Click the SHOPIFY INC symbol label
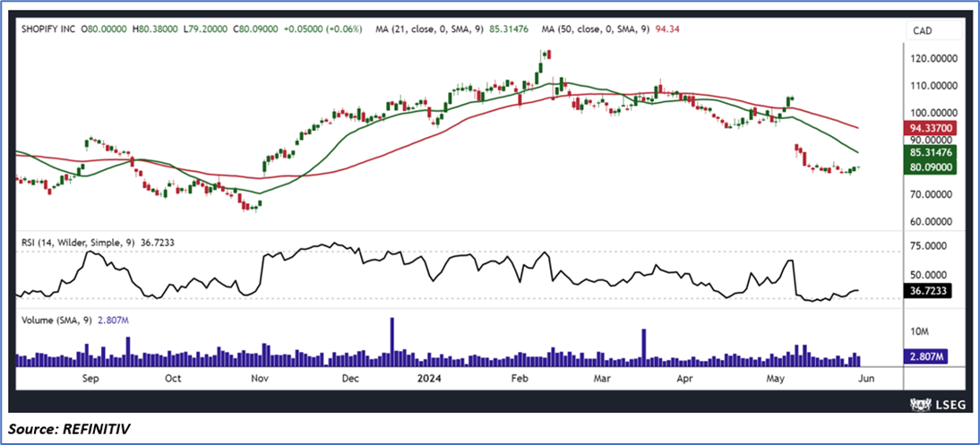The width and height of the screenshot is (980, 445). pyautogui.click(x=47, y=30)
